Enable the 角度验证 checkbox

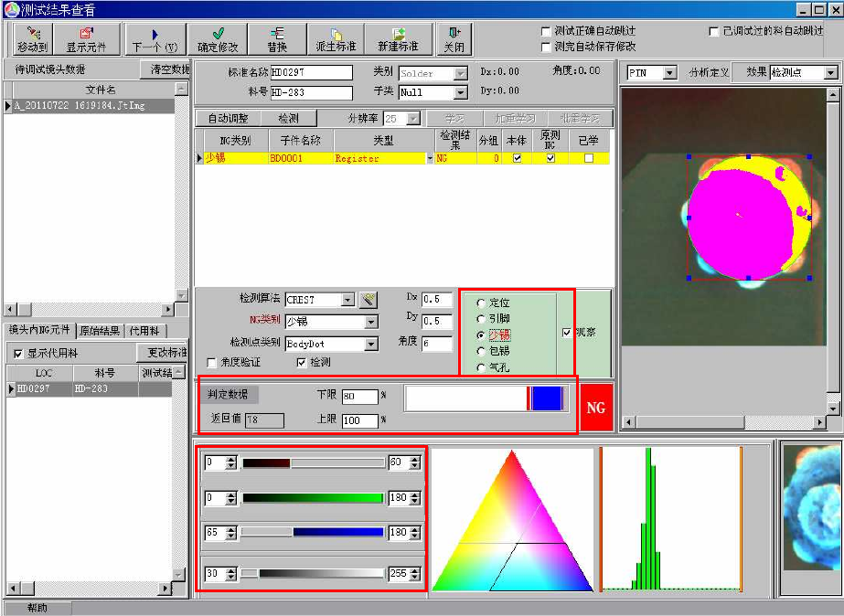tap(212, 362)
